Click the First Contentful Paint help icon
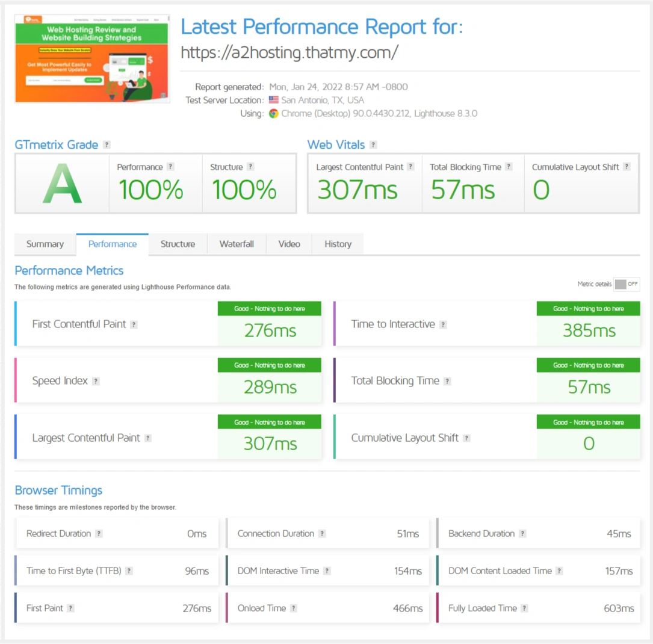Screen dimensions: 653x644 click(133, 324)
